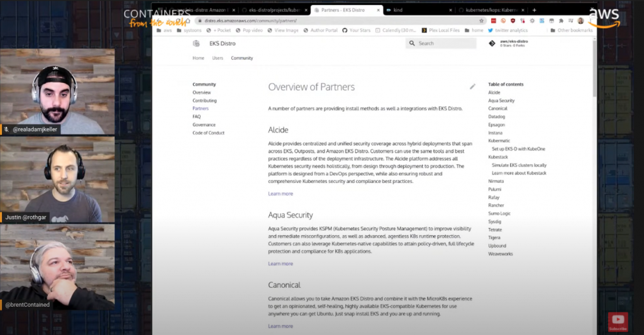Switch to the kind browser tab
The width and height of the screenshot is (644, 335).
click(419, 10)
